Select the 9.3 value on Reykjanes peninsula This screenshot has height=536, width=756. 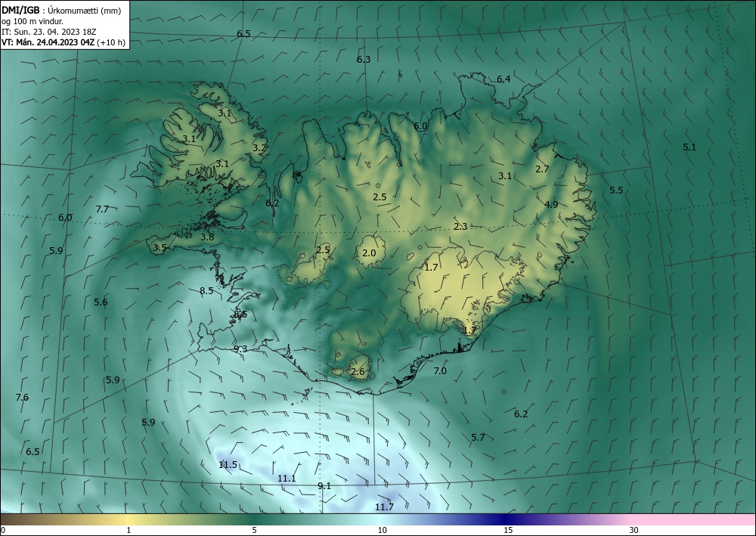click(x=240, y=349)
